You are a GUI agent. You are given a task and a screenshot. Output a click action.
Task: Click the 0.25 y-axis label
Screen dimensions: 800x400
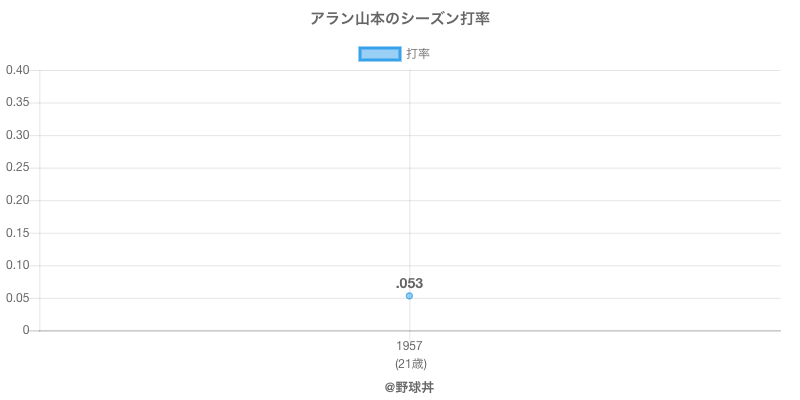18,168
